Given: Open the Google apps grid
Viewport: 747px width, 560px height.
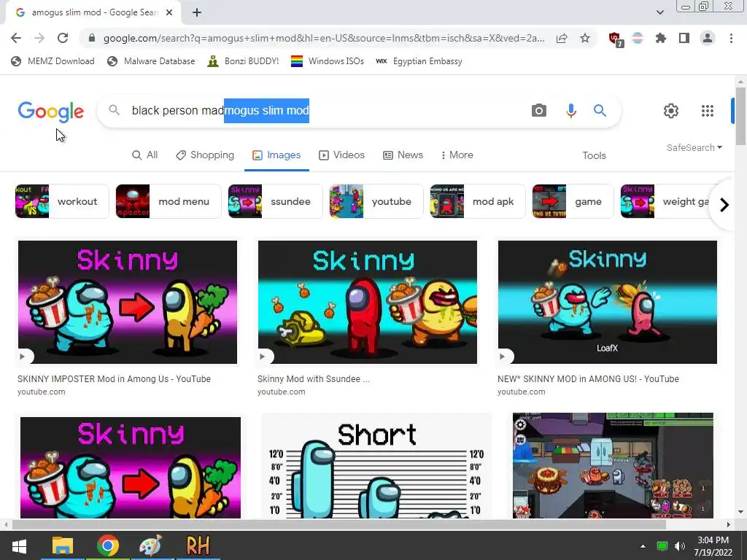Looking at the screenshot, I should click(x=708, y=111).
